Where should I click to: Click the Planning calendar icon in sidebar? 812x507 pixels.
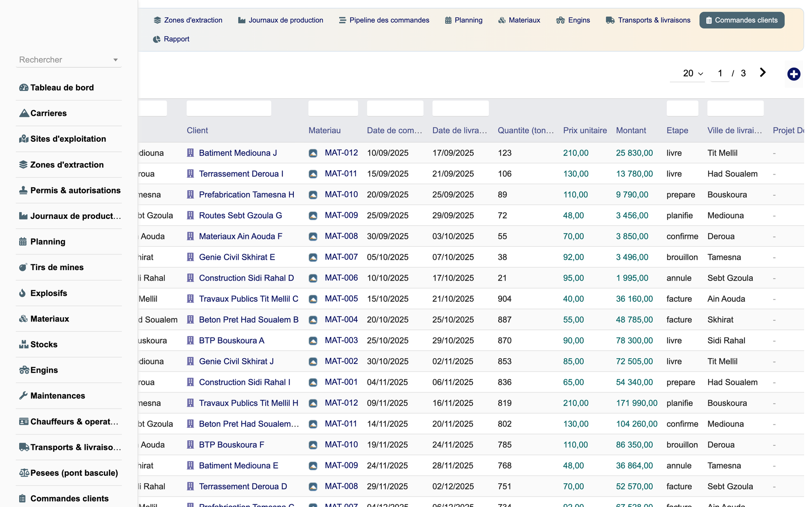pyautogui.click(x=23, y=242)
